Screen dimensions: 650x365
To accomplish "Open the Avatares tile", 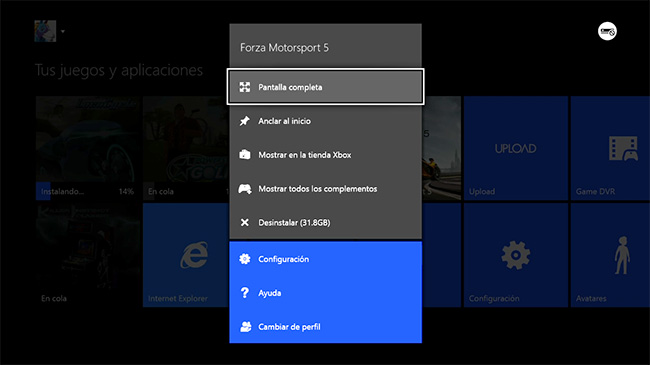I will point(610,255).
